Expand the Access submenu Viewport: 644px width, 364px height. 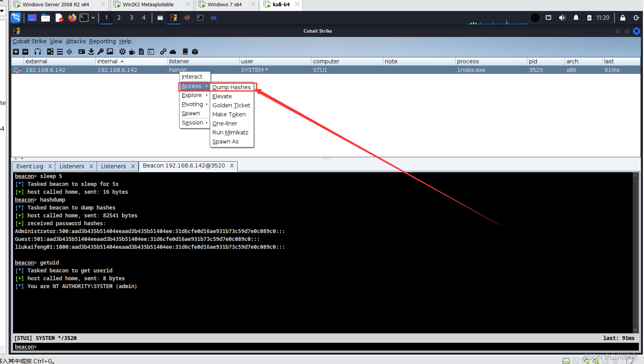[x=194, y=86]
